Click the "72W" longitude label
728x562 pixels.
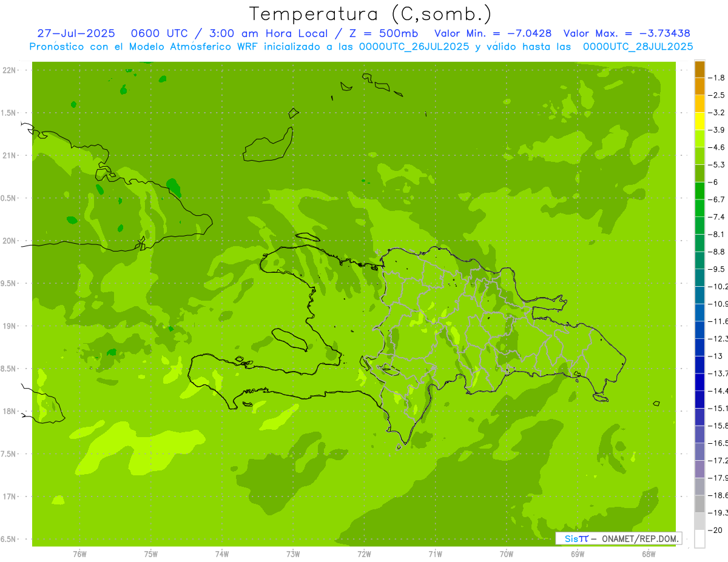click(x=364, y=554)
